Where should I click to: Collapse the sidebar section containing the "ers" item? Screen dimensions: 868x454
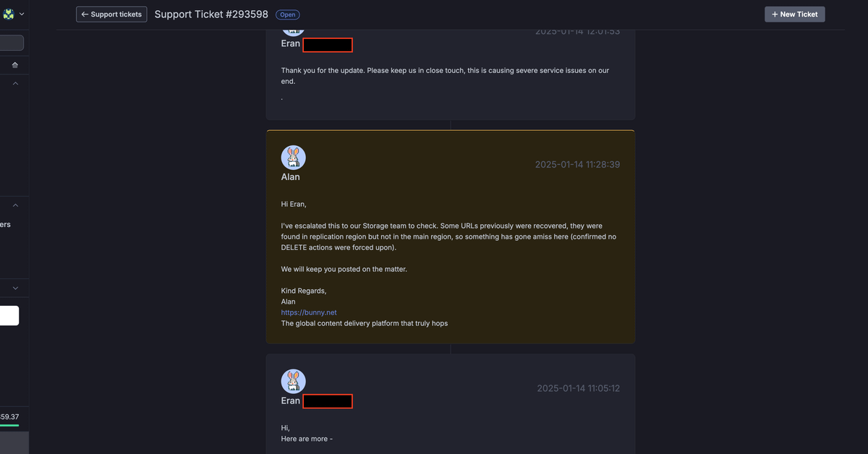click(x=15, y=205)
